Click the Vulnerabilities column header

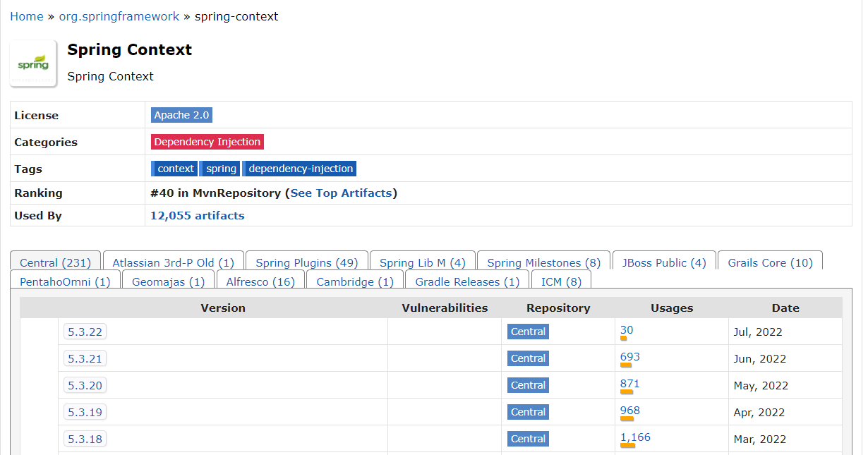tap(445, 308)
